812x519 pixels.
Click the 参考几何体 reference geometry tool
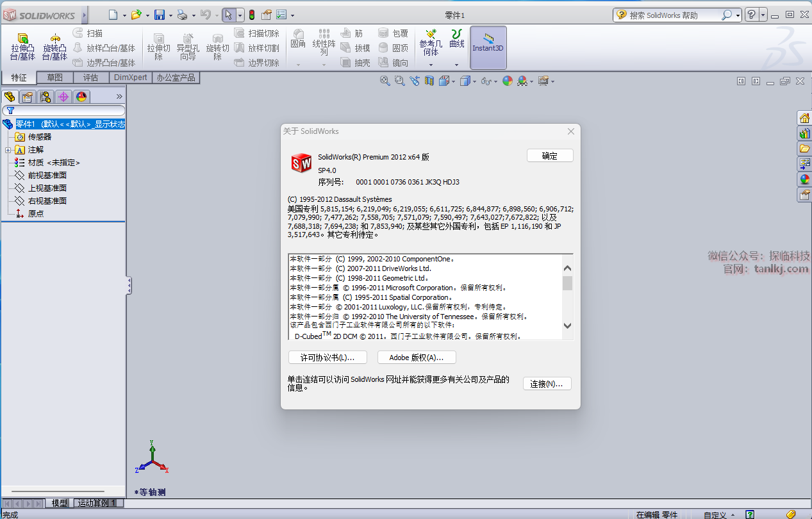click(x=431, y=44)
